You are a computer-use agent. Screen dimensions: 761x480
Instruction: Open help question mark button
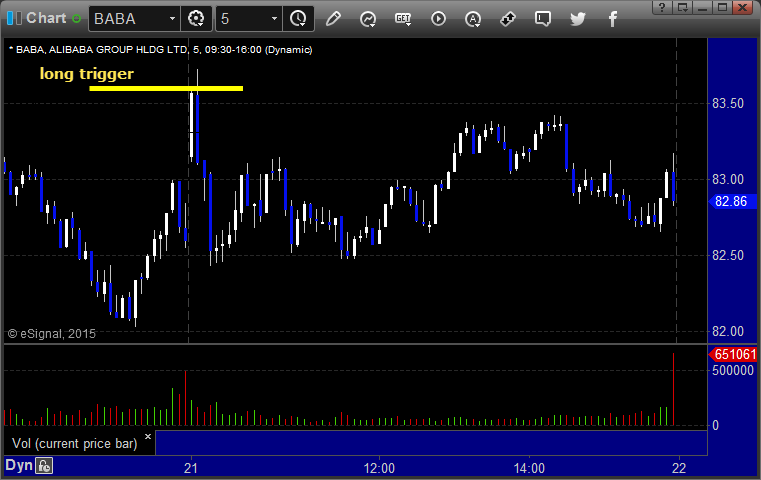pos(662,7)
